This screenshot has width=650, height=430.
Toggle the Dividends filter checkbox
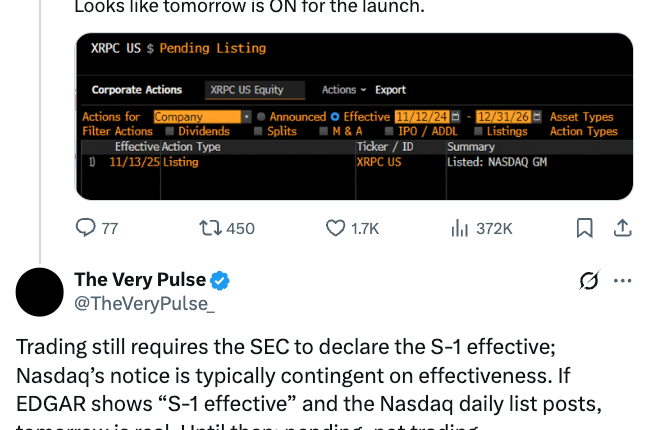pos(170,131)
